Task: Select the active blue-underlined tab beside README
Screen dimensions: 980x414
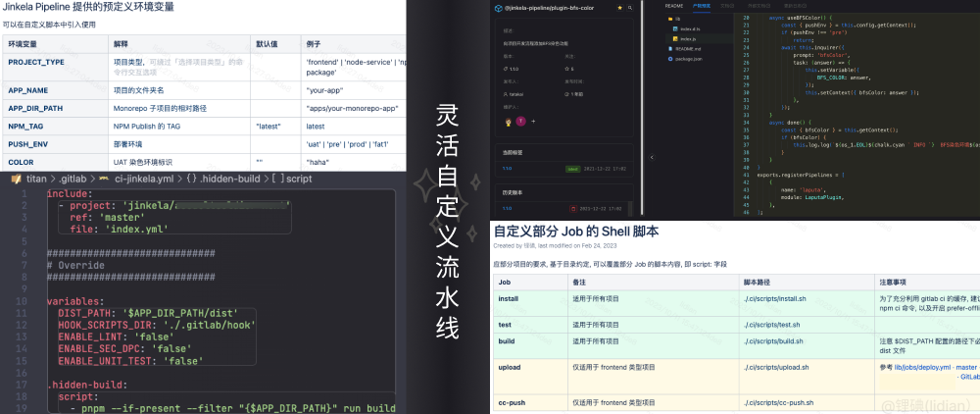Action: pos(702,5)
